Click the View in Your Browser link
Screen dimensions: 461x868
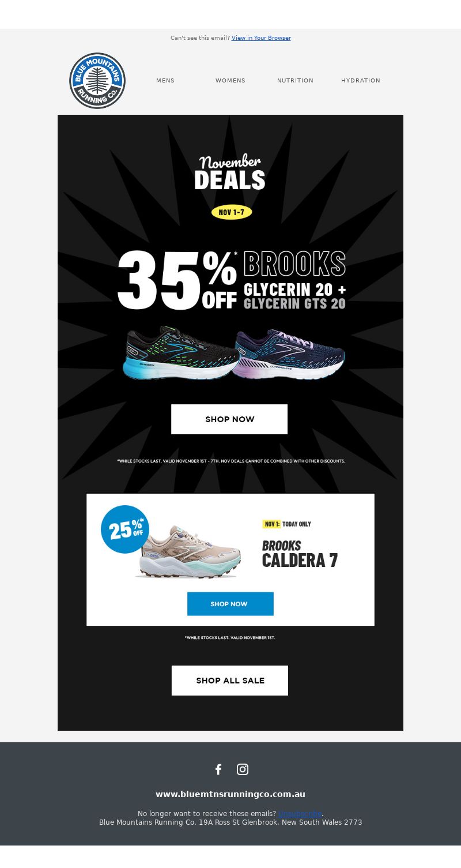(261, 38)
